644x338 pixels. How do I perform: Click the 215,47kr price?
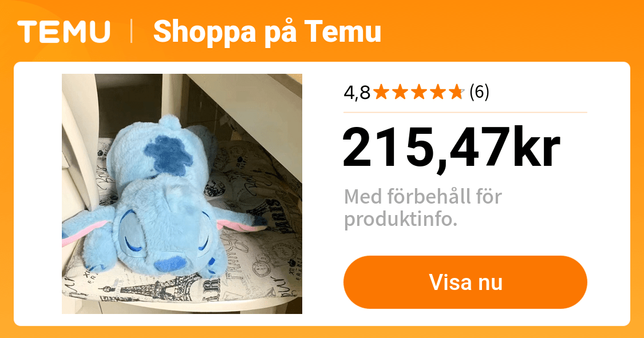(452, 147)
